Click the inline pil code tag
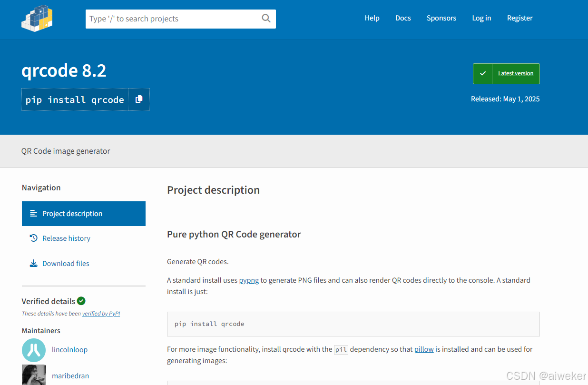 [341, 349]
